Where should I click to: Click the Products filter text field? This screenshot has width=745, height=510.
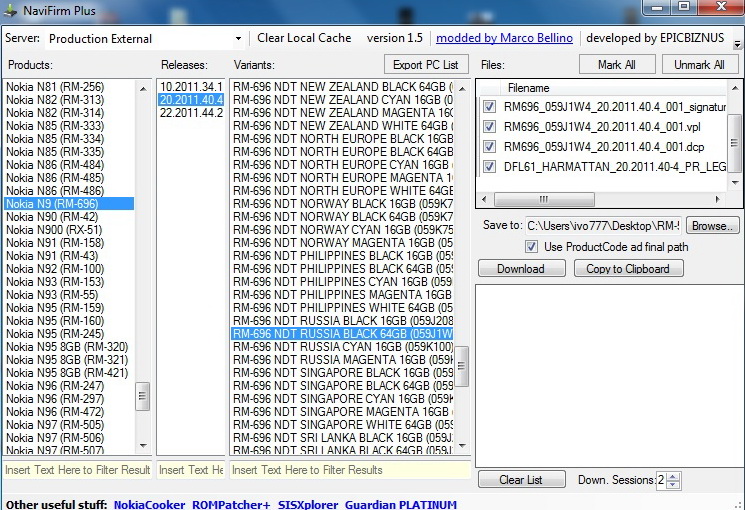click(77, 470)
